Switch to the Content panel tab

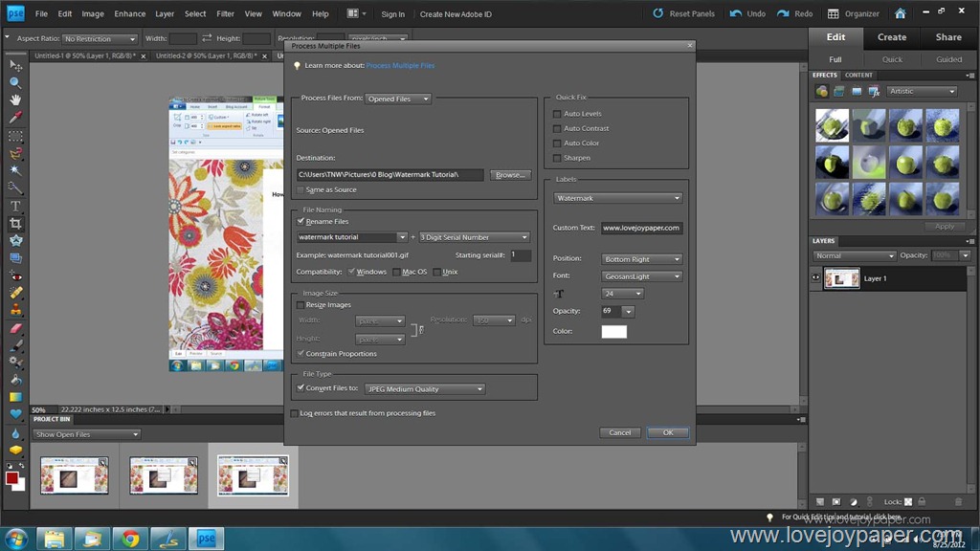pyautogui.click(x=858, y=75)
